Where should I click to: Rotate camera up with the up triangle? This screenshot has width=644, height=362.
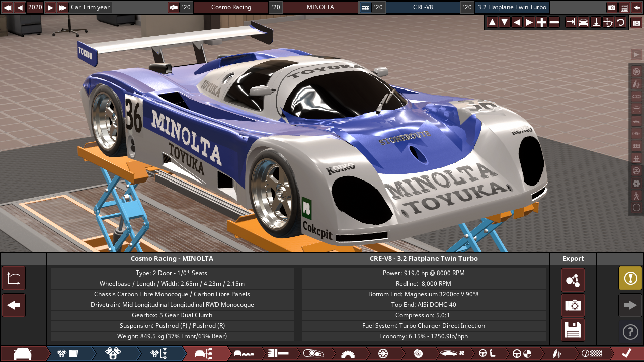point(492,22)
